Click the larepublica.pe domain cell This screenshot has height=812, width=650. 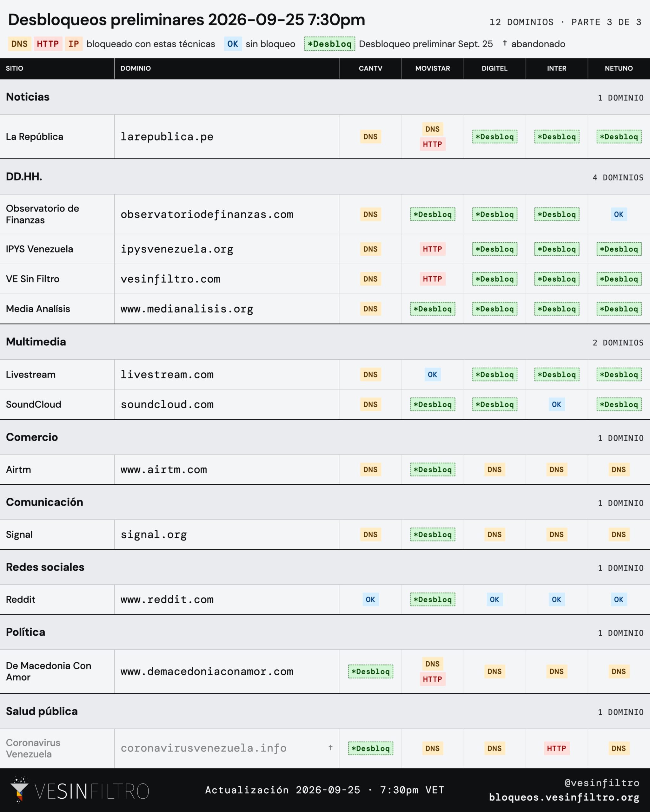click(x=227, y=136)
